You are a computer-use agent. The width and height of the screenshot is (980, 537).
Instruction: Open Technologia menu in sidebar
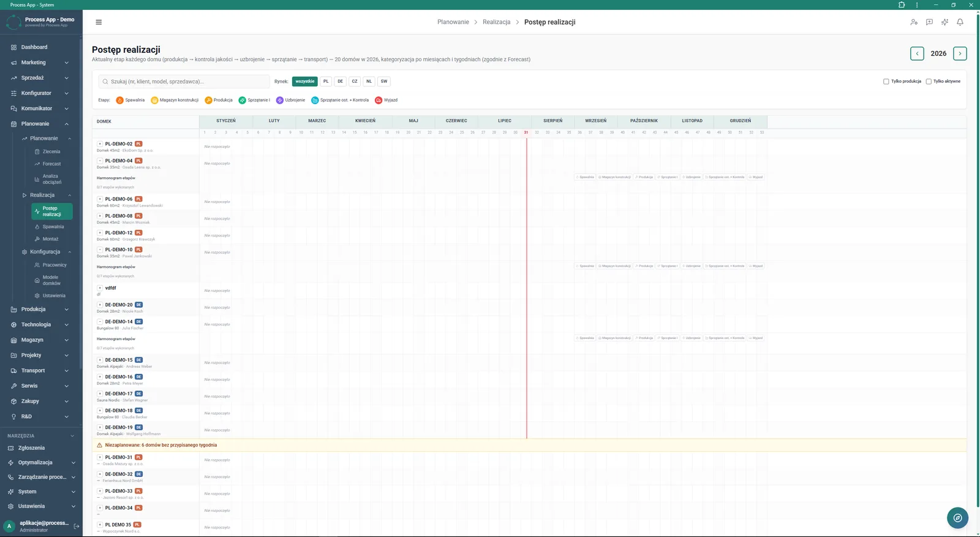(40, 324)
